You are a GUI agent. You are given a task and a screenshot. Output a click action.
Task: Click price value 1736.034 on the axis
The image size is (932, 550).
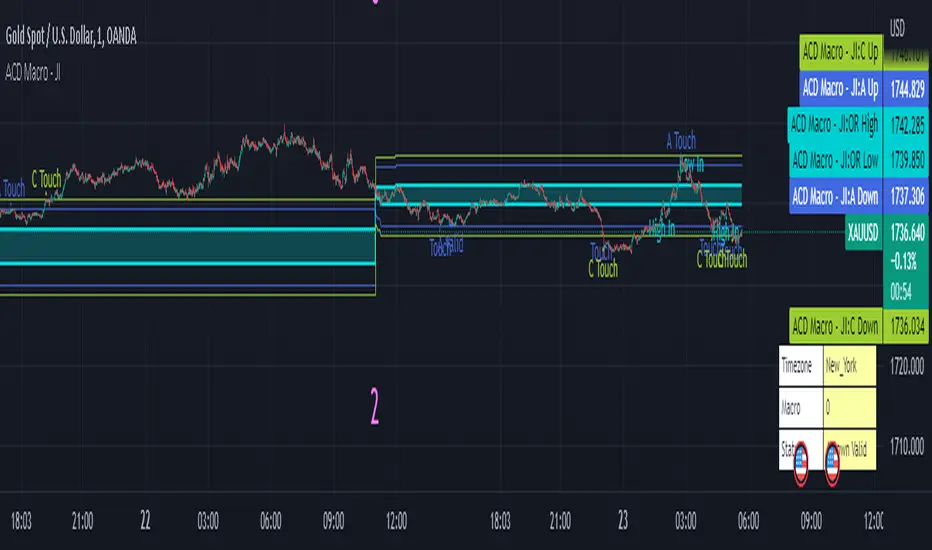[907, 326]
